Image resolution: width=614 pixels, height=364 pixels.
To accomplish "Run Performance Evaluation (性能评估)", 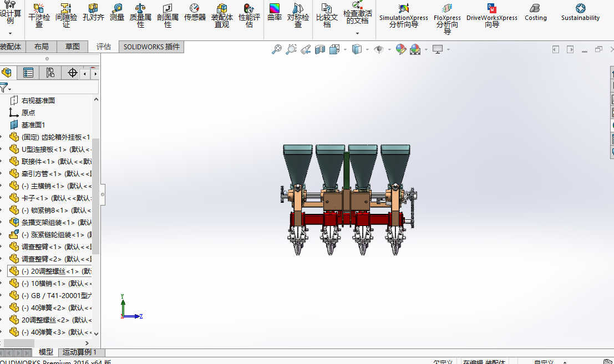I will [249, 16].
